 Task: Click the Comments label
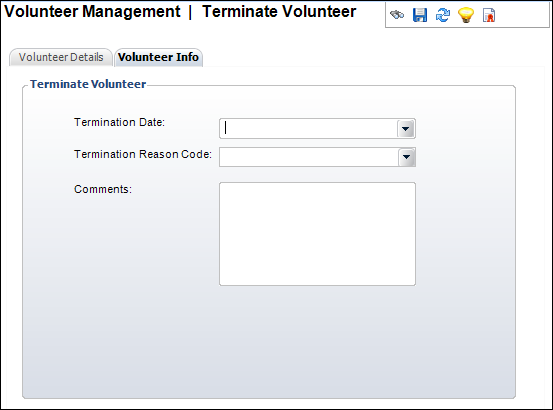(103, 189)
